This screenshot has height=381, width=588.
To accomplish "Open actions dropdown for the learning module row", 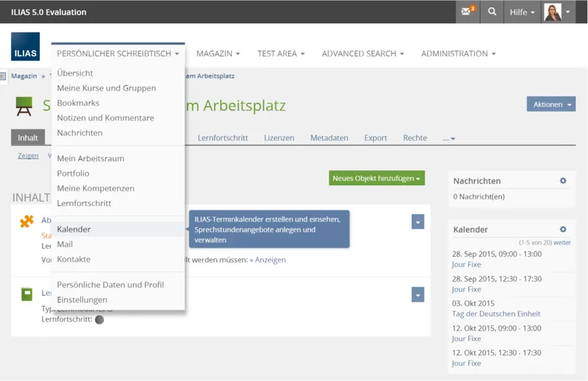I will (417, 295).
